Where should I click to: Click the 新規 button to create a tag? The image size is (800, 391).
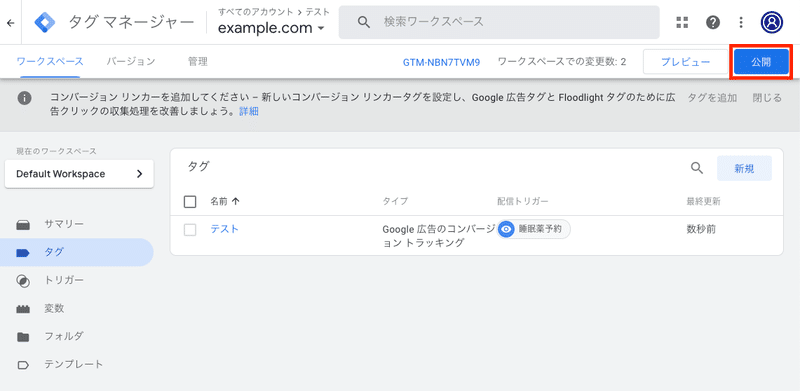click(x=744, y=168)
